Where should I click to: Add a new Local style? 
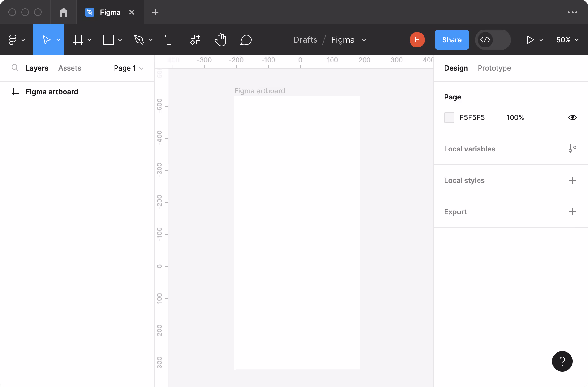(573, 180)
